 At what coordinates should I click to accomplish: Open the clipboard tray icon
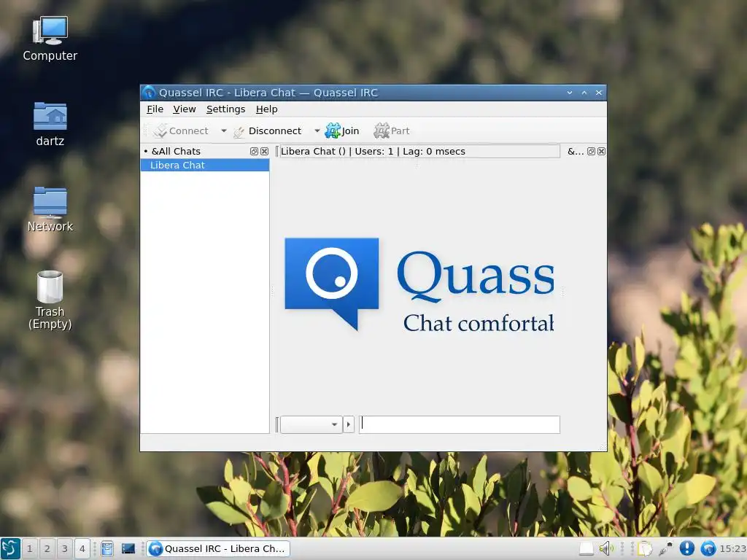(x=645, y=548)
